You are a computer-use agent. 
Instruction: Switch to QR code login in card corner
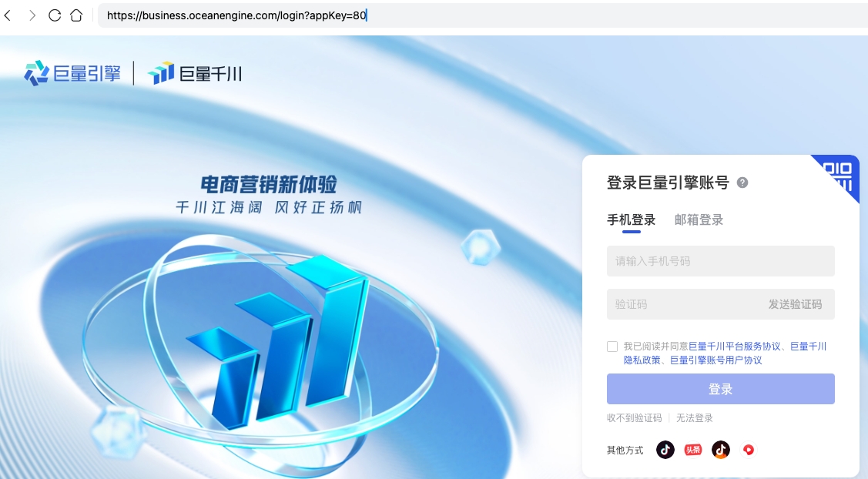tap(840, 175)
